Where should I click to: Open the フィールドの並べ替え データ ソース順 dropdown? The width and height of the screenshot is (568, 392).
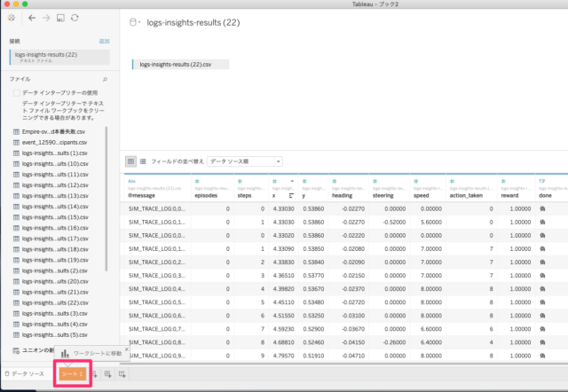point(245,161)
